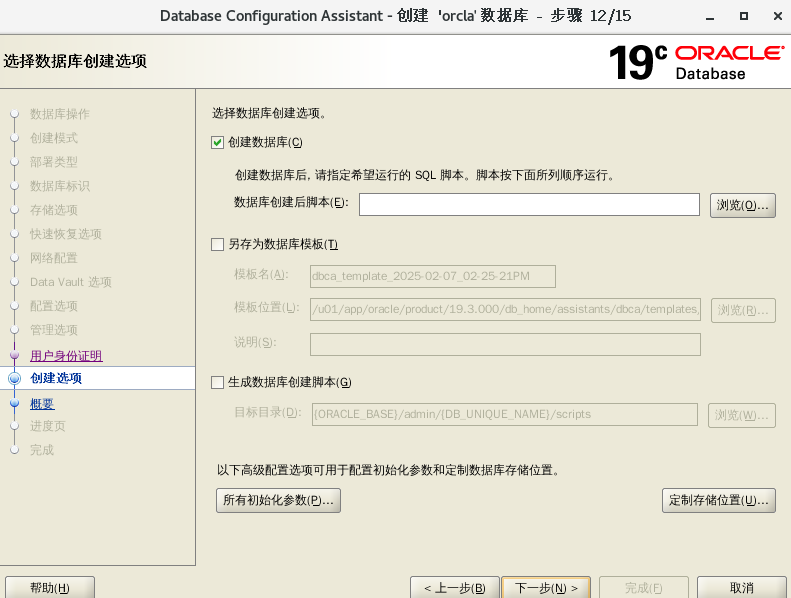
Task: Toggle 生成数据库创建脚本 checkbox
Action: click(218, 382)
